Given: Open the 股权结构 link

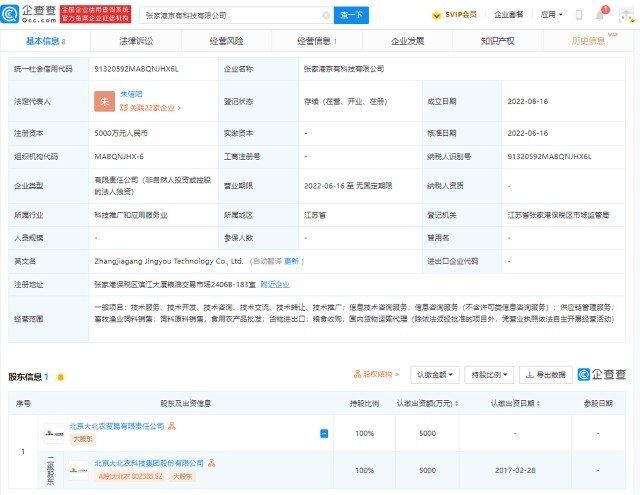Looking at the screenshot, I should 376,374.
